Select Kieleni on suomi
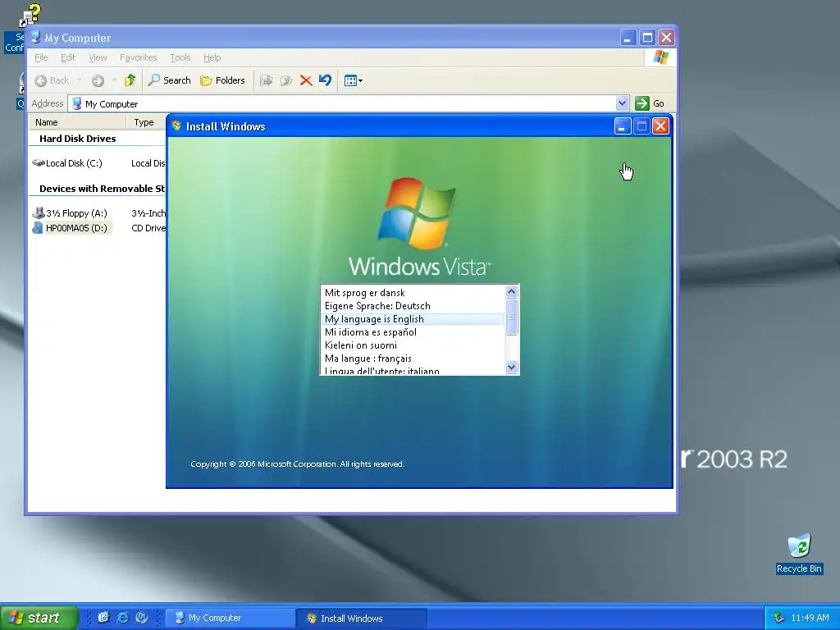 click(x=413, y=345)
